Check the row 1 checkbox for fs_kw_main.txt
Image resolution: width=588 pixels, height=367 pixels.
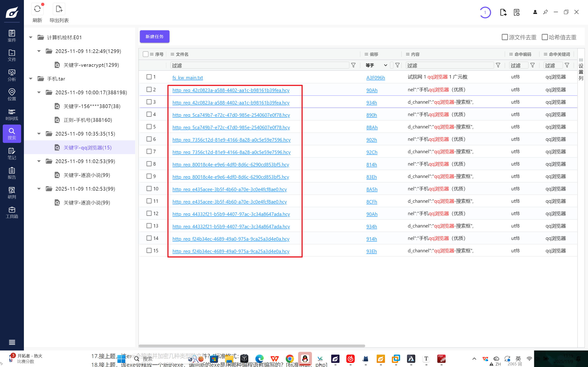[x=149, y=77]
